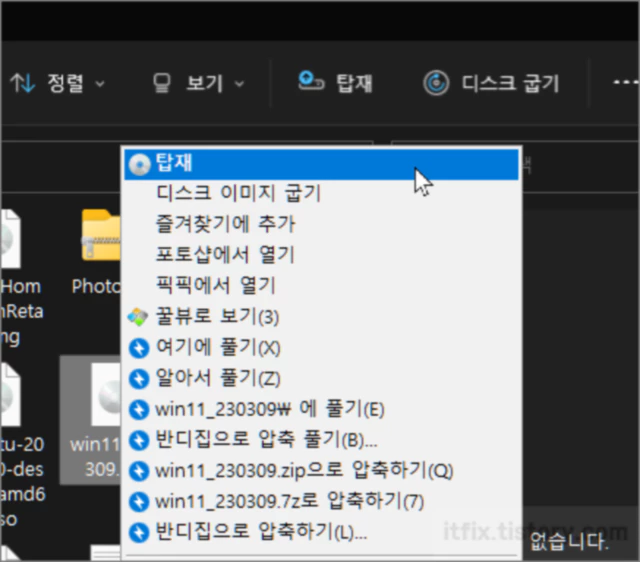Viewport: 640px width, 562px height.
Task: Open the more options ellipsis in toolbar
Action: pyautogui.click(x=626, y=82)
